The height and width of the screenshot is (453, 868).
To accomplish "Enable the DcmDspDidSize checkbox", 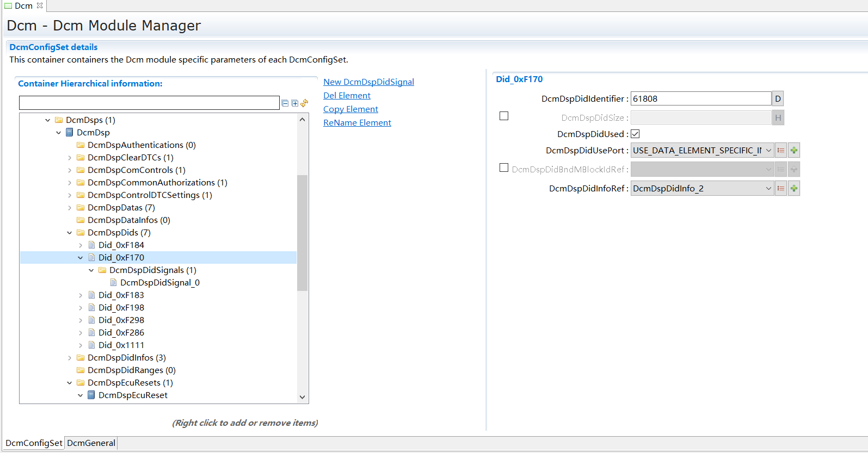I will click(504, 116).
